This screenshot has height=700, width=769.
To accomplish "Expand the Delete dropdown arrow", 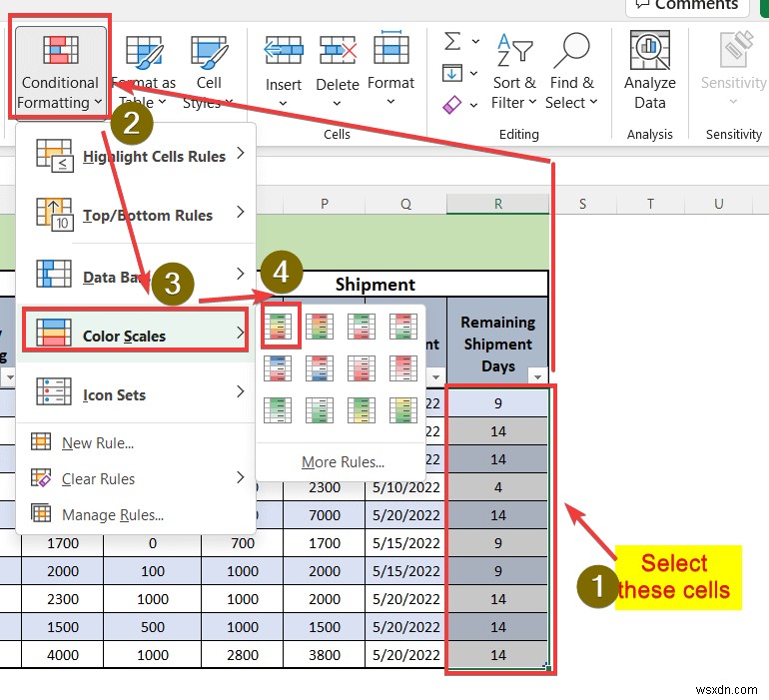I will (337, 103).
